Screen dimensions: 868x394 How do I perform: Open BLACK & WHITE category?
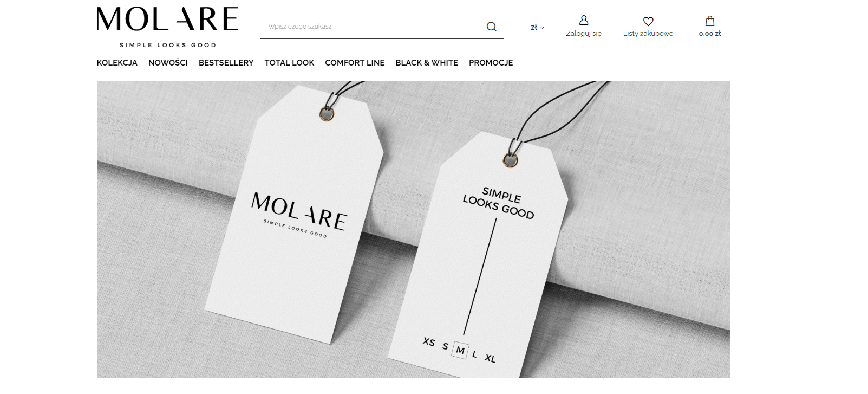427,63
